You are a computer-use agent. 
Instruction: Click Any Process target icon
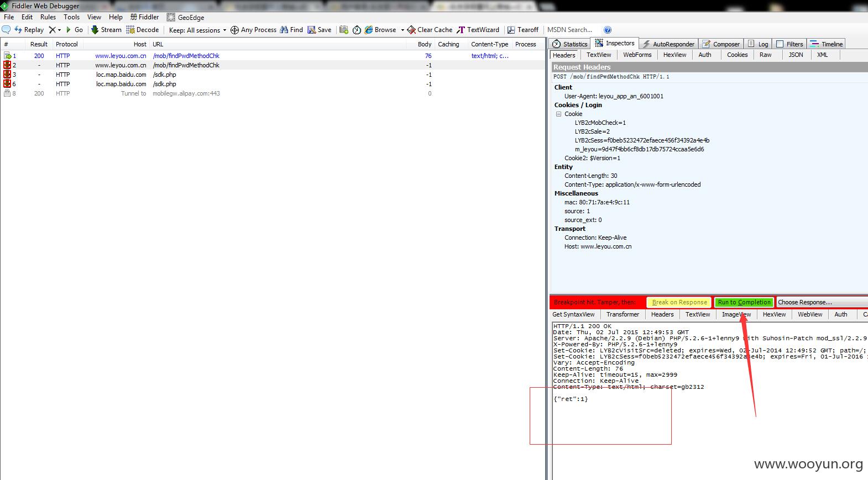pos(234,30)
